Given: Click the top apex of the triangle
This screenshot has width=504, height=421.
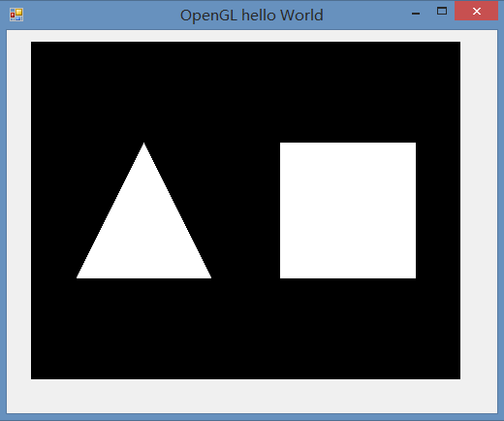Looking at the screenshot, I should pos(143,144).
